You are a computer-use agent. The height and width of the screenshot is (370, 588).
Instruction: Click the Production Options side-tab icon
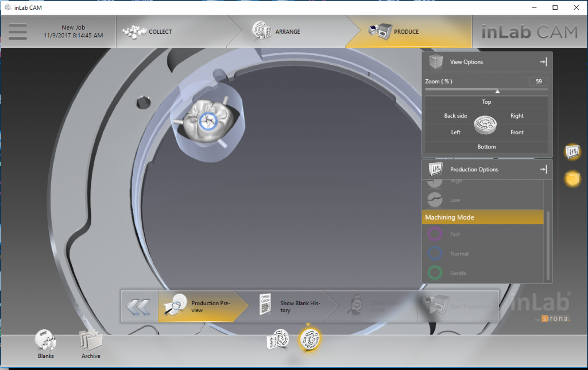[x=572, y=151]
